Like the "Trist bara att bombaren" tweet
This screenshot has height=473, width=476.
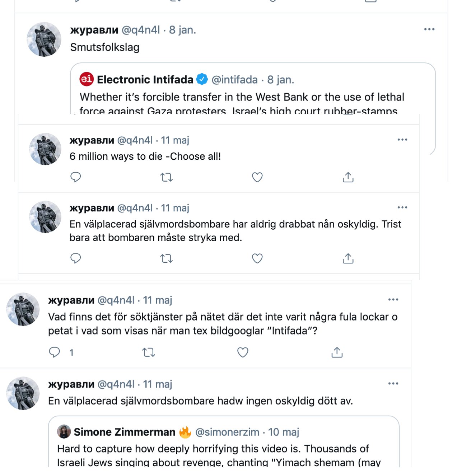(257, 258)
